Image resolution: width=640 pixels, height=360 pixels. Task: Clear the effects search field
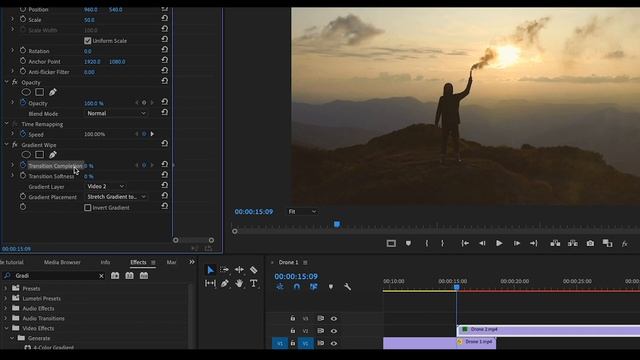coord(101,276)
